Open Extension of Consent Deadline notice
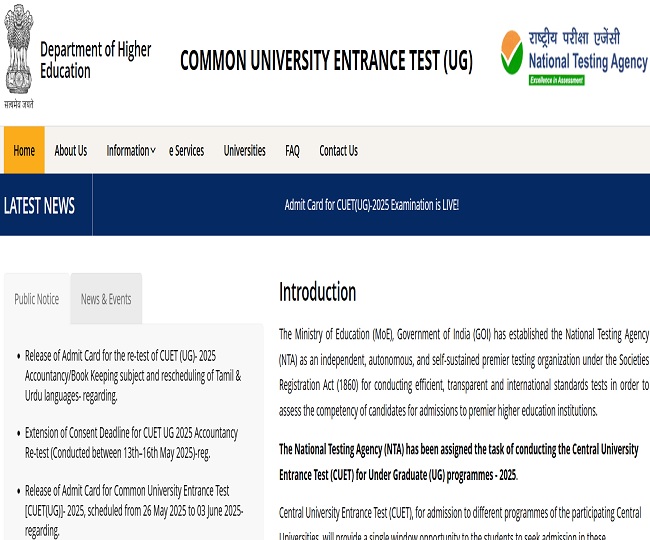This screenshot has height=540, width=650. (x=131, y=442)
